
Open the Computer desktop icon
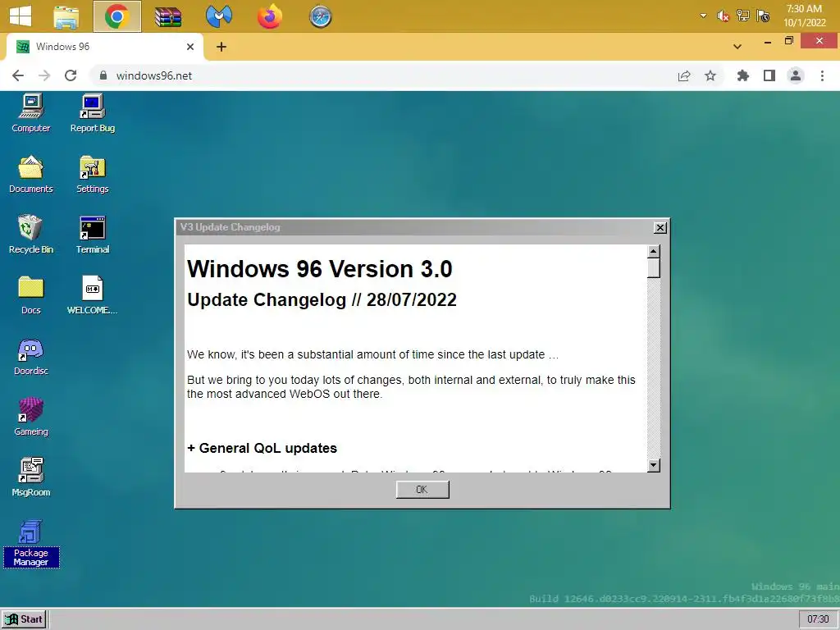tap(30, 113)
